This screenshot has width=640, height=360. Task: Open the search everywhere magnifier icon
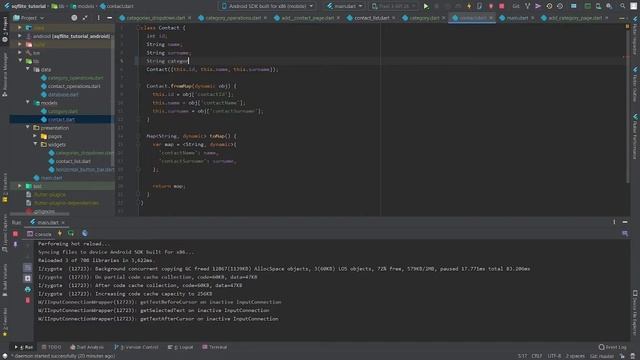pos(622,6)
